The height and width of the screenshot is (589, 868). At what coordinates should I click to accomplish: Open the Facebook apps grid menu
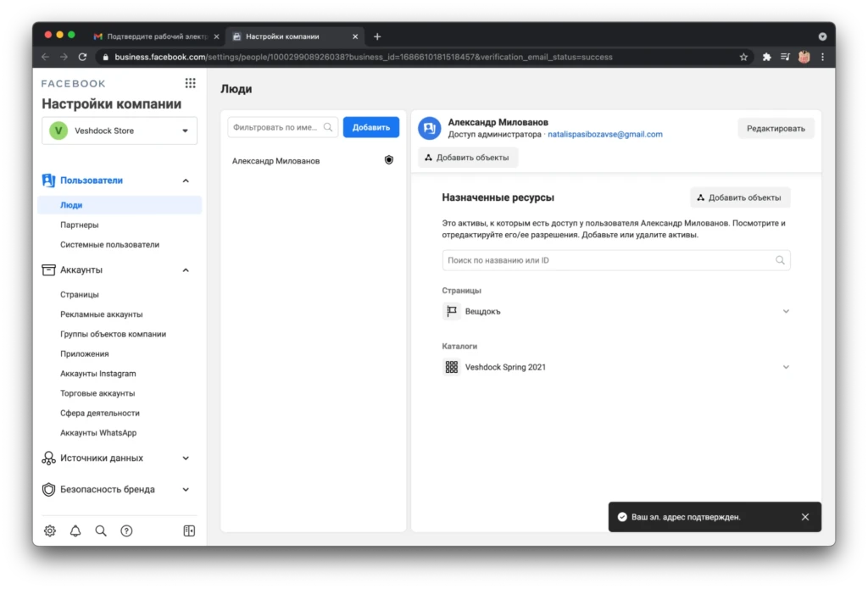click(x=190, y=83)
